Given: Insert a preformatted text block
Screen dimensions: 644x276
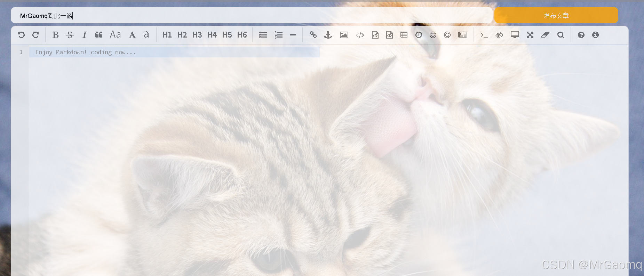Looking at the screenshot, I should 375,35.
